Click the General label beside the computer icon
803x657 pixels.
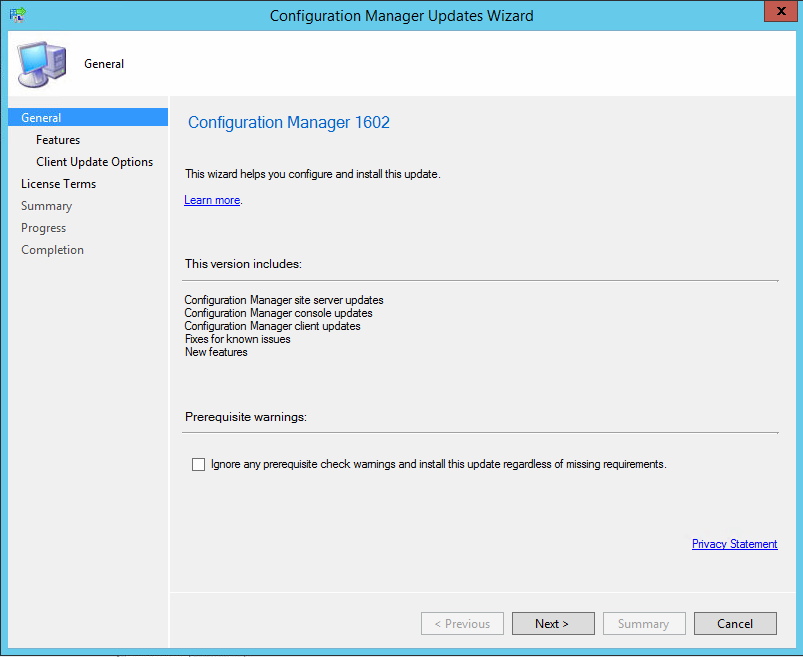[104, 64]
